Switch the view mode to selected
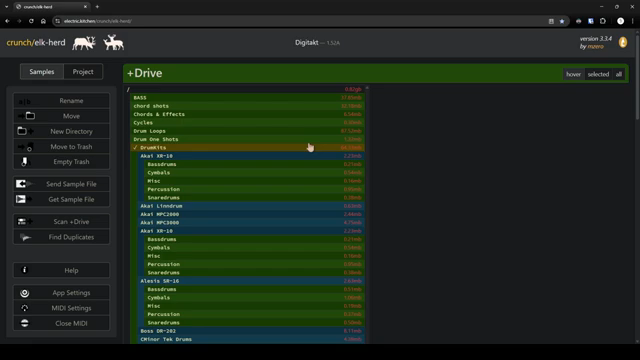Image resolution: width=640 pixels, height=360 pixels. [598, 74]
